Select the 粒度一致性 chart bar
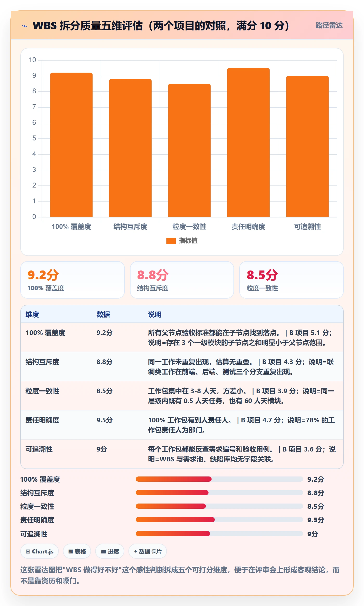 (x=189, y=150)
